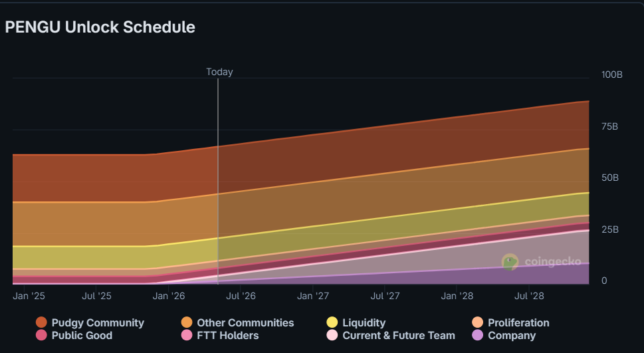Click the Today marker label
The image size is (644, 353).
(x=219, y=72)
